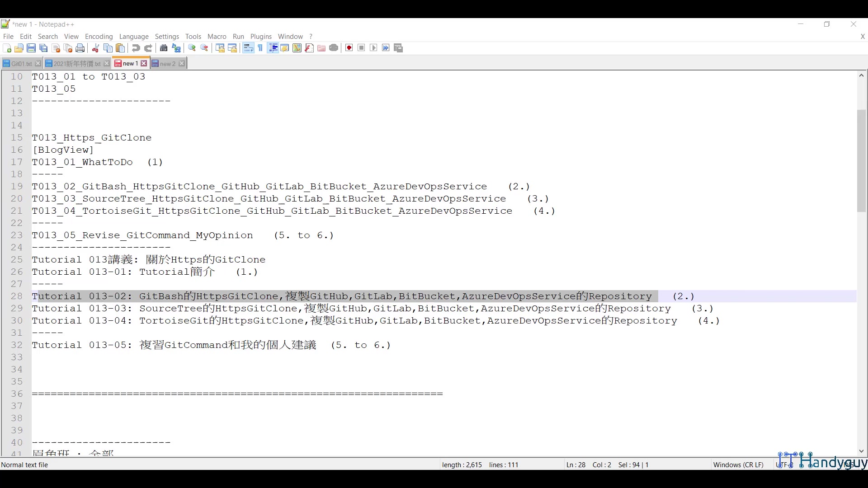
Task: Click the vertical scrollbar down arrow
Action: [x=861, y=451]
